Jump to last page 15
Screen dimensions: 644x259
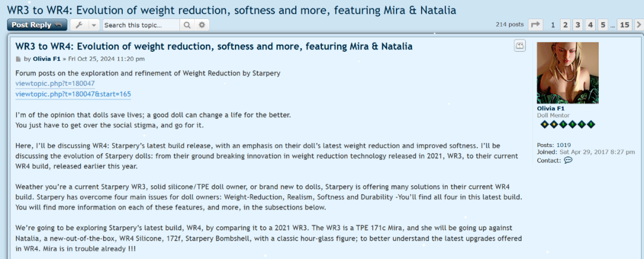[x=624, y=25]
